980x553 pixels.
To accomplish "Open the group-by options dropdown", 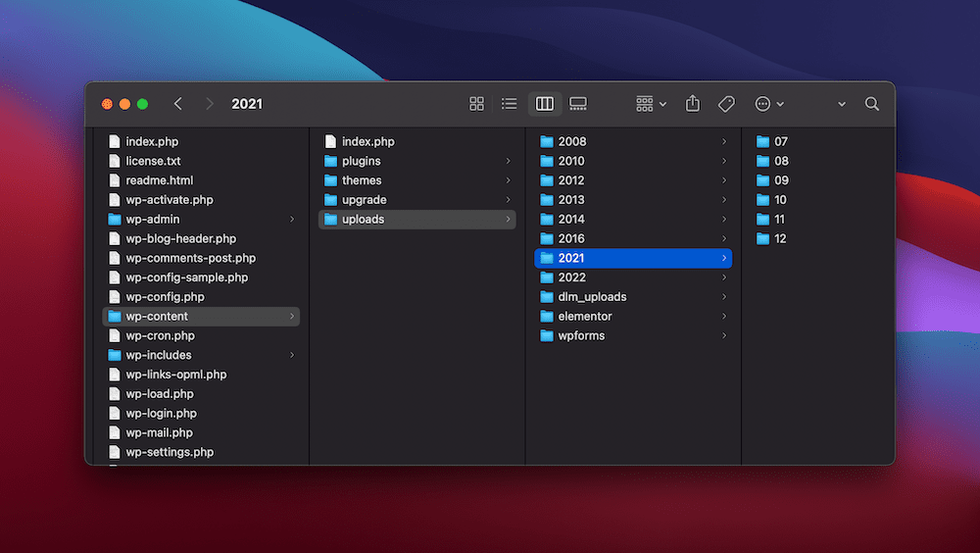I will [x=652, y=104].
